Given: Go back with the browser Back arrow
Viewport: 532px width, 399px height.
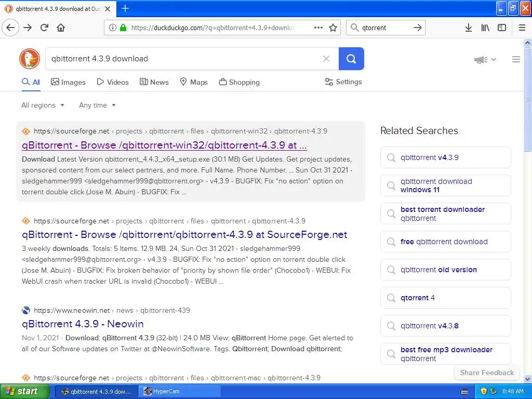Looking at the screenshot, I should pos(10,28).
